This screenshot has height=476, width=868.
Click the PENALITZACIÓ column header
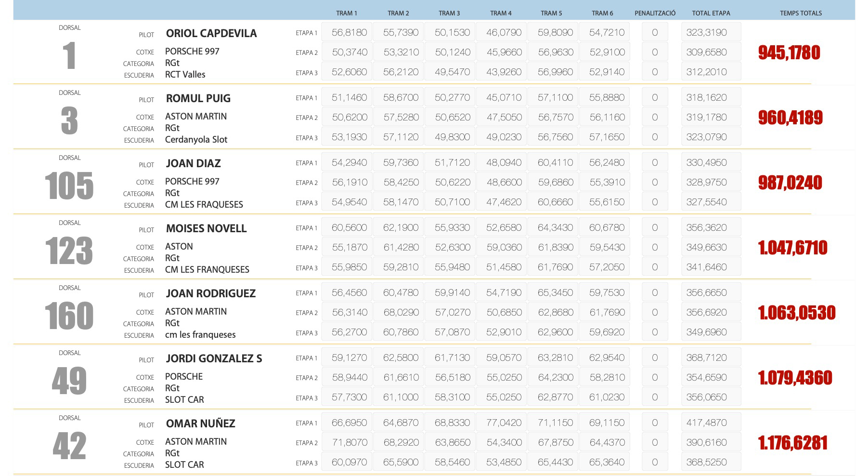tap(655, 13)
